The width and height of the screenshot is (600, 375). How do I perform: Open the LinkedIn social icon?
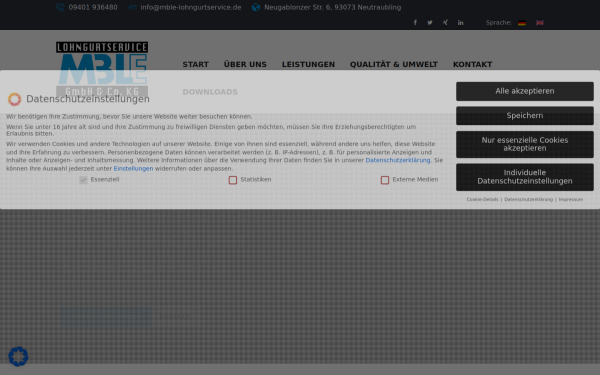[460, 23]
